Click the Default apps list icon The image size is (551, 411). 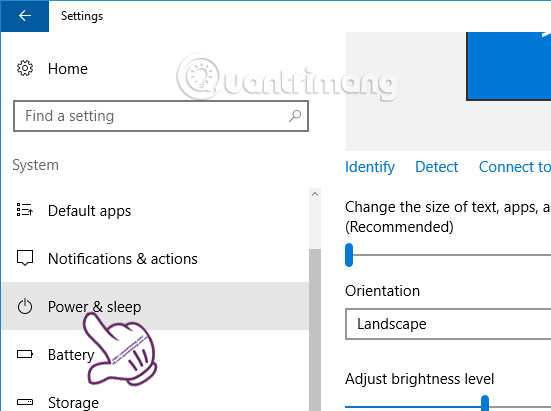coord(25,210)
